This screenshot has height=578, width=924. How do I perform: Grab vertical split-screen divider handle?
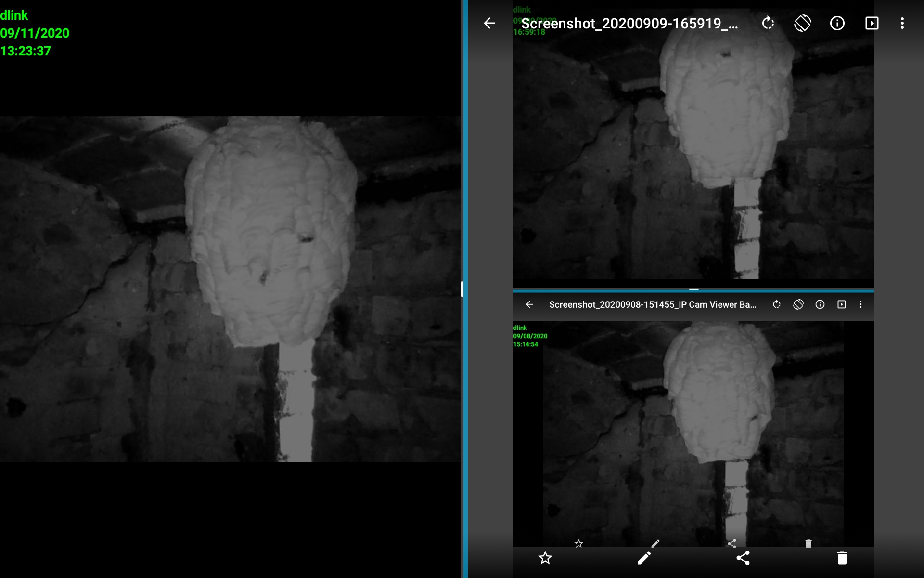462,289
